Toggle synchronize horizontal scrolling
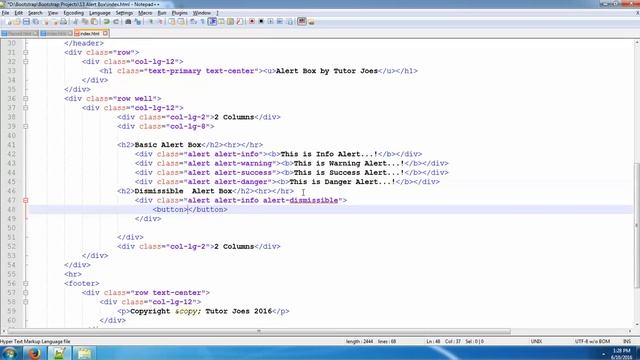This screenshot has height=360, width=640. (181, 22)
